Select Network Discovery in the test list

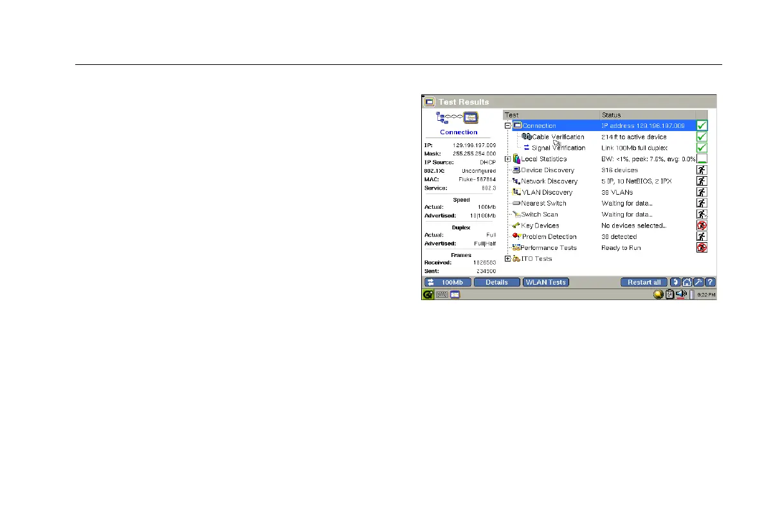[x=549, y=181]
